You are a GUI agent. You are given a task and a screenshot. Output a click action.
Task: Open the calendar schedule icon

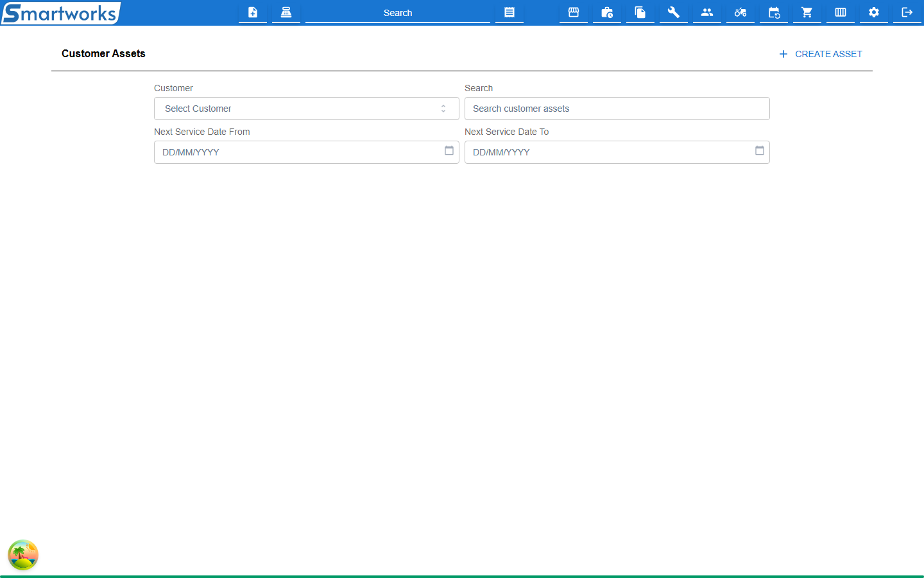(x=774, y=12)
